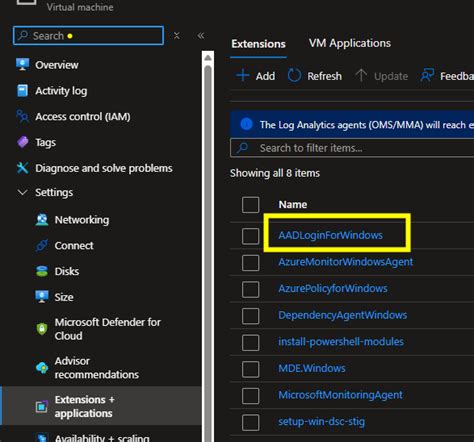Click the Networking icon in Settings
474x442 pixels.
click(x=42, y=220)
